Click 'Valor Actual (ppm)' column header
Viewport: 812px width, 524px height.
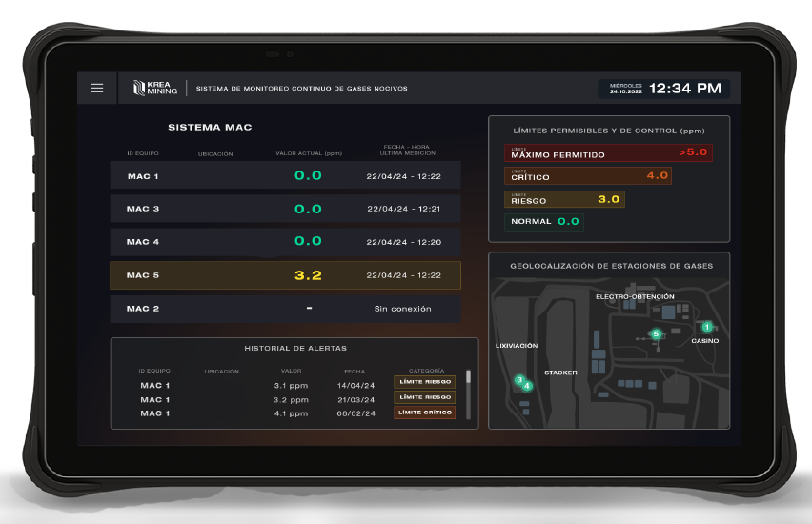click(x=309, y=153)
